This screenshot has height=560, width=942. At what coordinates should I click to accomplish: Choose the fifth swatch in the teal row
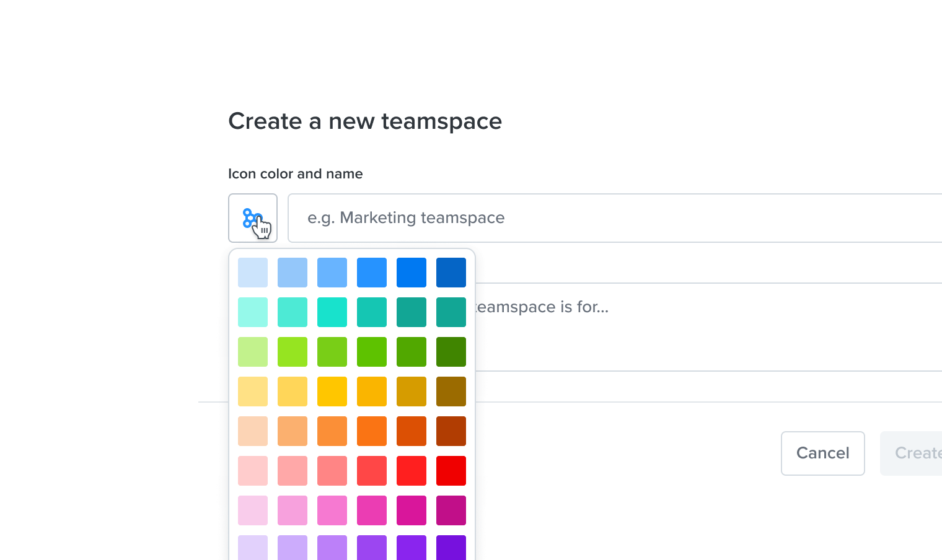pyautogui.click(x=412, y=312)
